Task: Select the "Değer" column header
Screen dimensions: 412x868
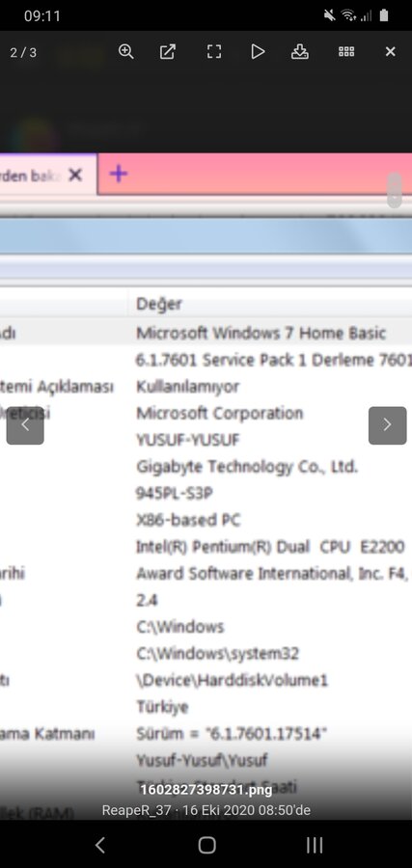Action: tap(159, 304)
